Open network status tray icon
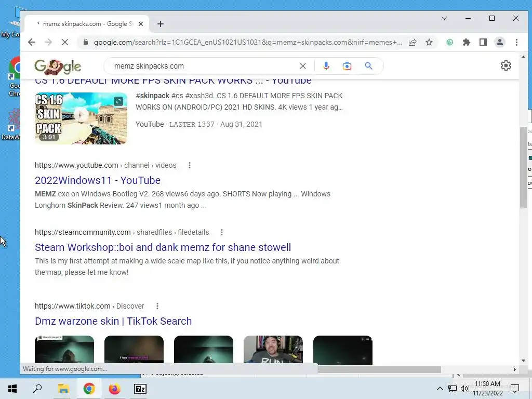The width and height of the screenshot is (532, 399). point(453,389)
